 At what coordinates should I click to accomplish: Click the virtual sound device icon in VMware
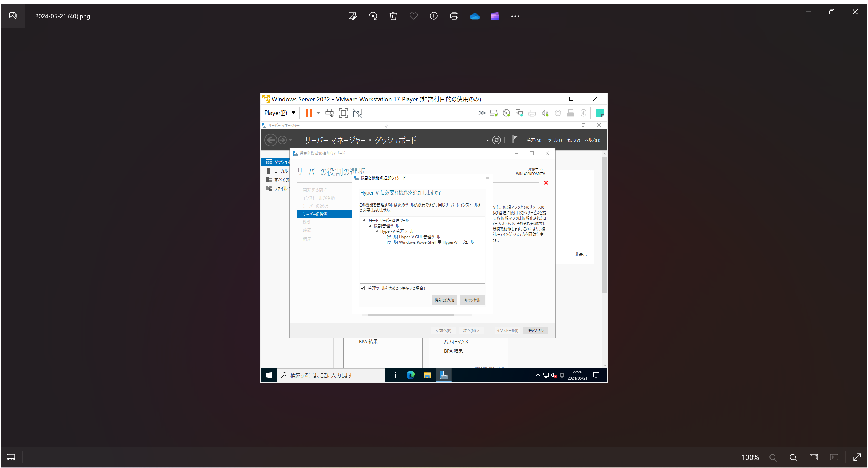click(545, 113)
